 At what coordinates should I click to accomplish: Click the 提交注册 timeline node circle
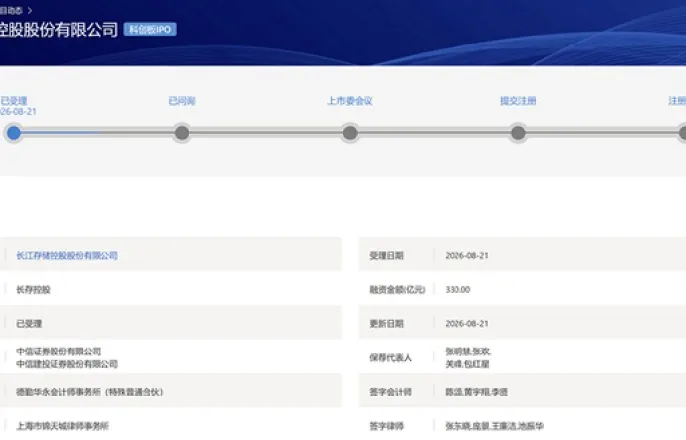tap(518, 133)
